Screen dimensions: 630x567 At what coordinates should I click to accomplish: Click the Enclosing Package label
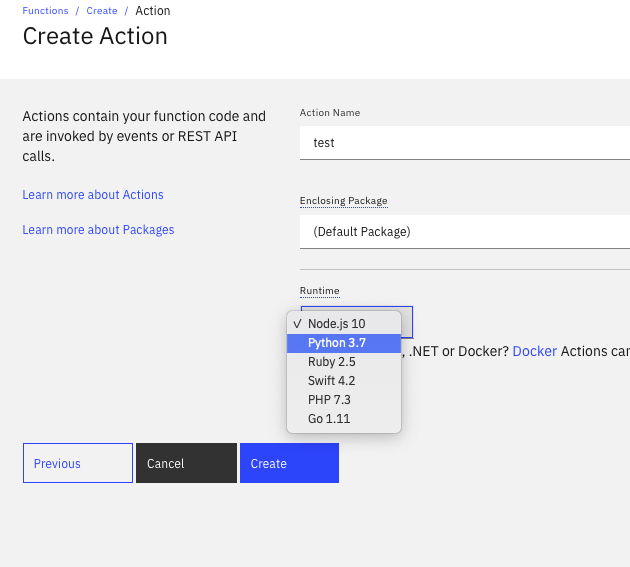(x=343, y=201)
